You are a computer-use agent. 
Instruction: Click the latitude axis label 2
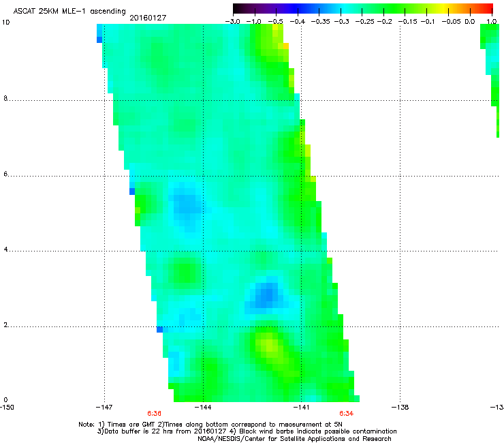pyautogui.click(x=5, y=325)
